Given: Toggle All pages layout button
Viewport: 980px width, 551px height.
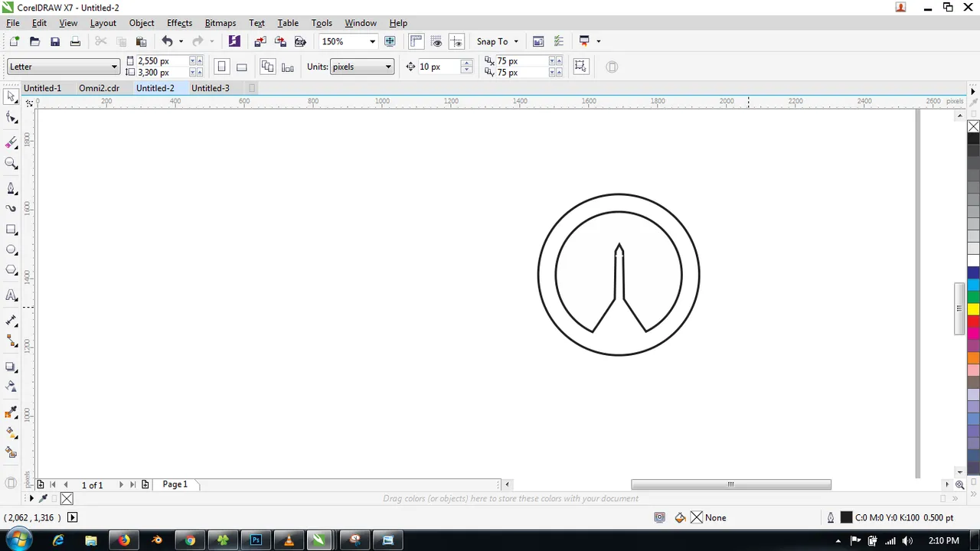Looking at the screenshot, I should click(267, 67).
